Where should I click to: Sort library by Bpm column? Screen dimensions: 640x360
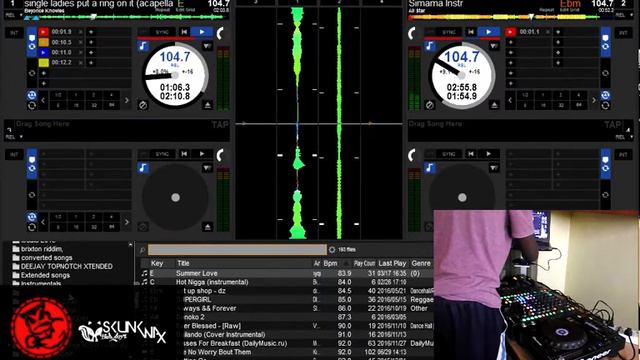[331, 263]
